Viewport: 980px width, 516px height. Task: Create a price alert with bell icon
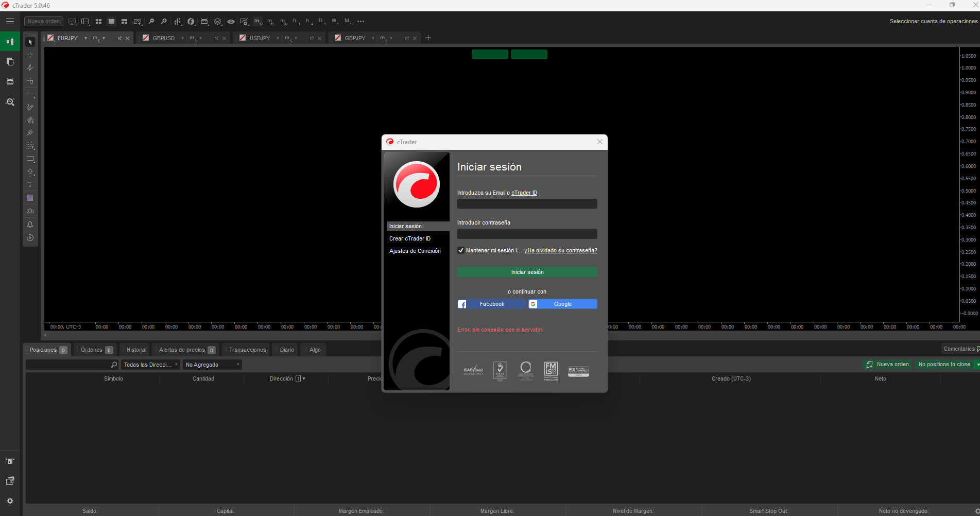[30, 225]
